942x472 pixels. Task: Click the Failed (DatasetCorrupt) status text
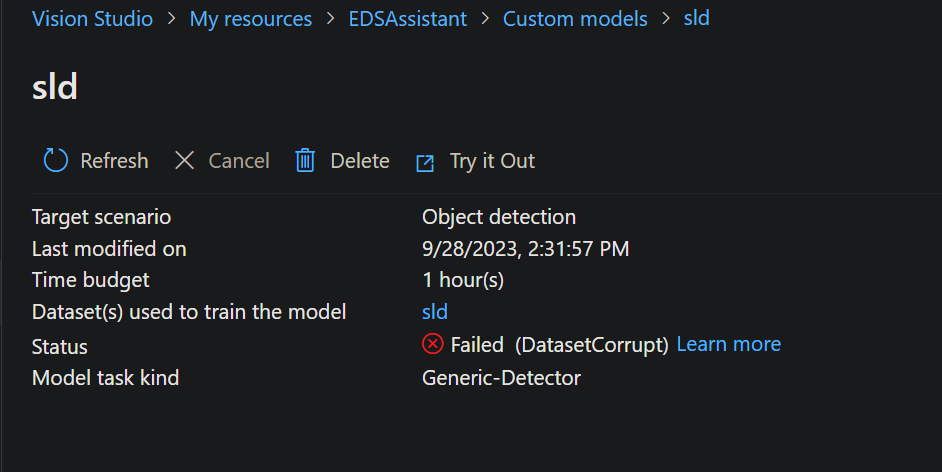tap(559, 345)
